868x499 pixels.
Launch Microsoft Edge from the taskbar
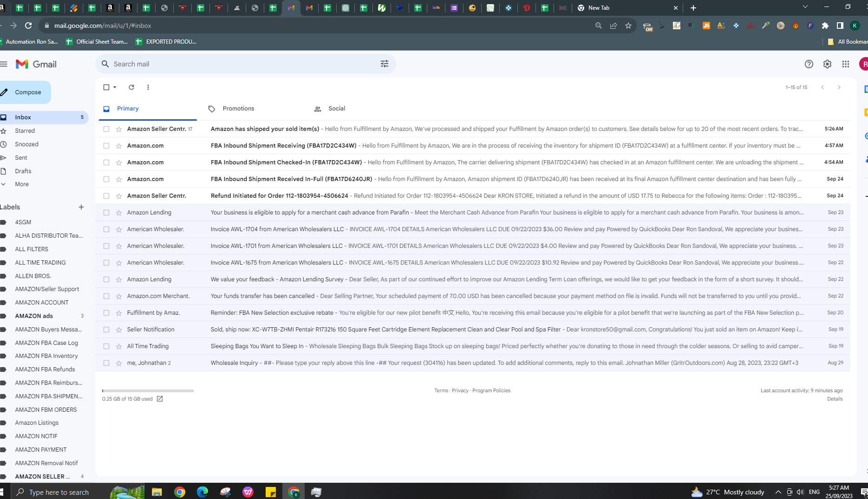click(x=202, y=492)
